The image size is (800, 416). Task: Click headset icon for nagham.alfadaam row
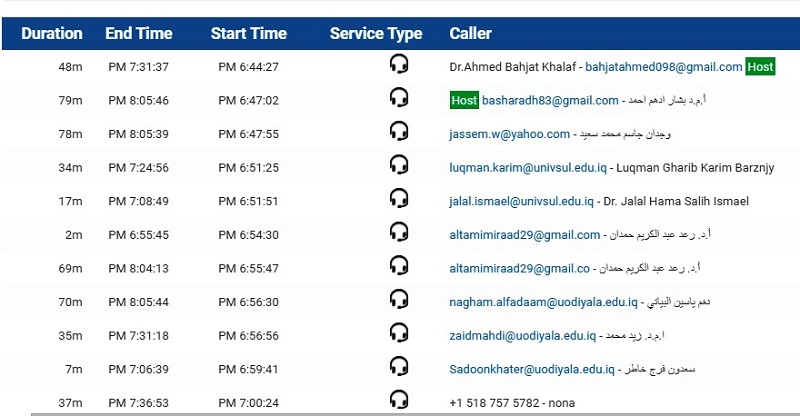[399, 299]
